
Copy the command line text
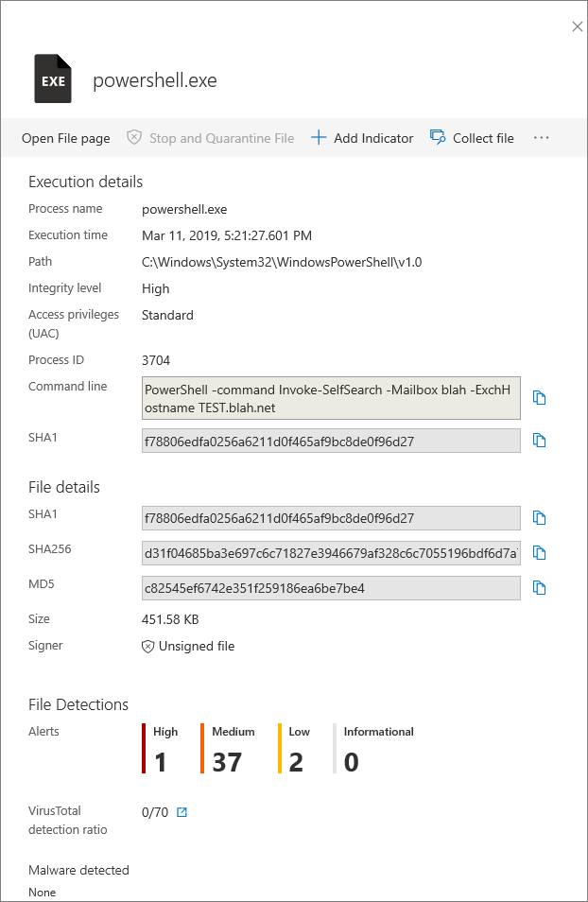pyautogui.click(x=539, y=397)
